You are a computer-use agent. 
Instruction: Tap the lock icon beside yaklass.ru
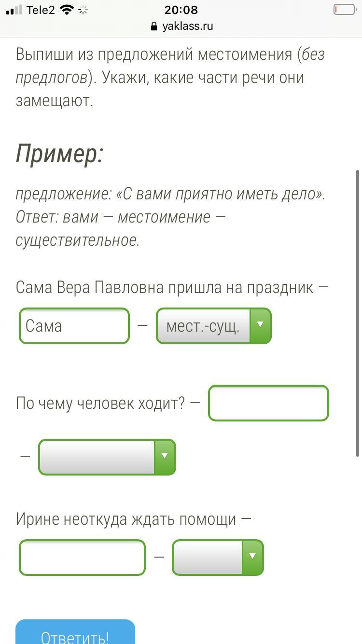coord(154,26)
